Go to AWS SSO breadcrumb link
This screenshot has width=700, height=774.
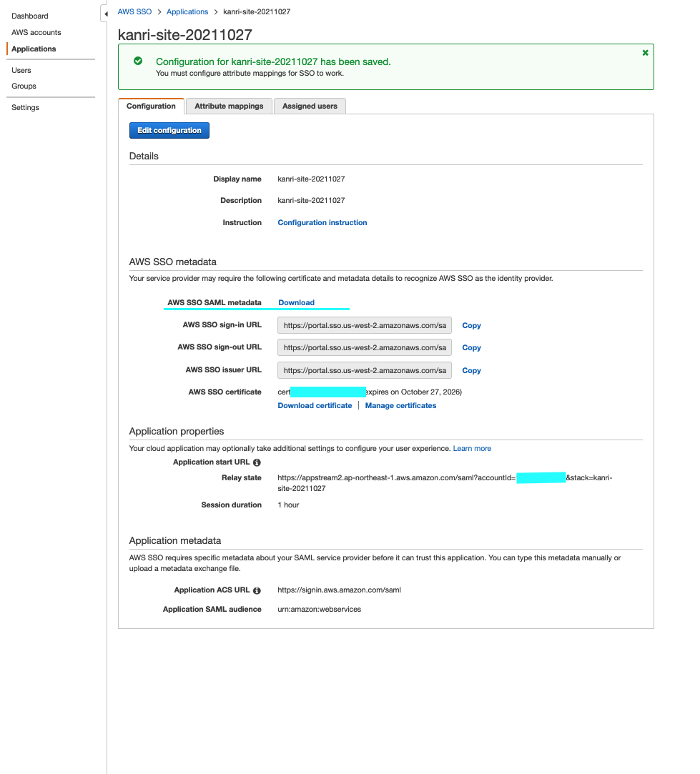(x=134, y=11)
